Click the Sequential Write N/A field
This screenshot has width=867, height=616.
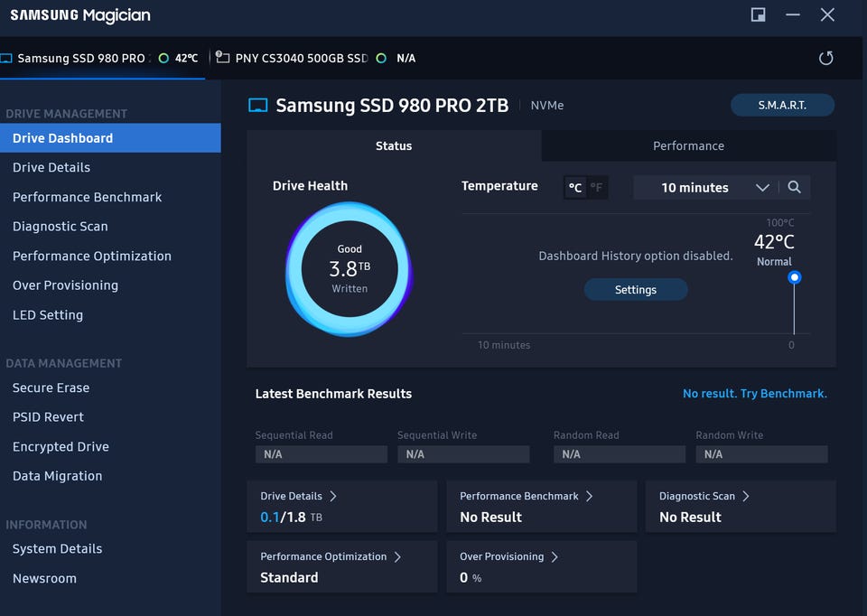pos(463,454)
